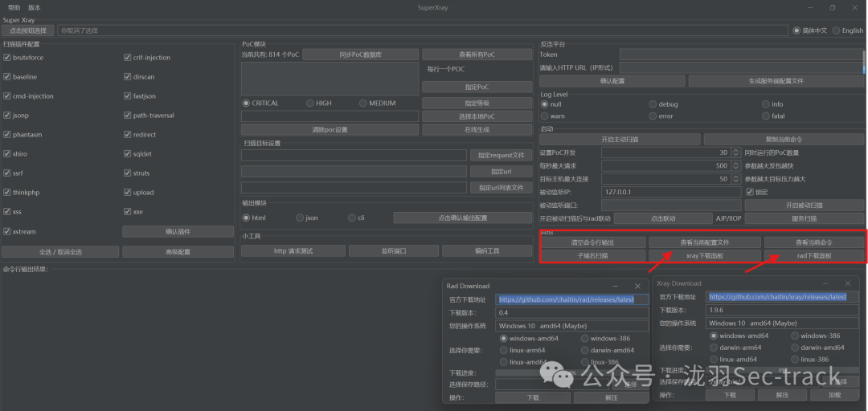Toggle the ssrf checkbox
868x411 pixels.
click(x=7, y=173)
